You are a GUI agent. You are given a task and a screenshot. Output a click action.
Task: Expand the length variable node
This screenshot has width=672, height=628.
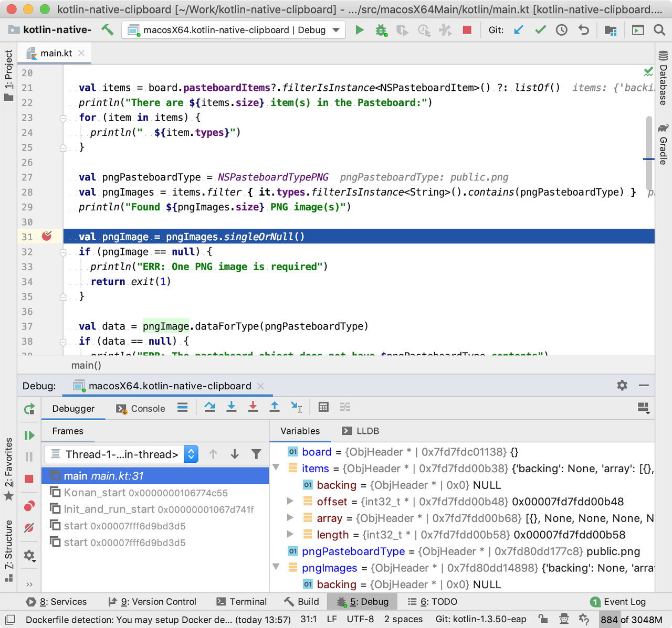[290, 534]
